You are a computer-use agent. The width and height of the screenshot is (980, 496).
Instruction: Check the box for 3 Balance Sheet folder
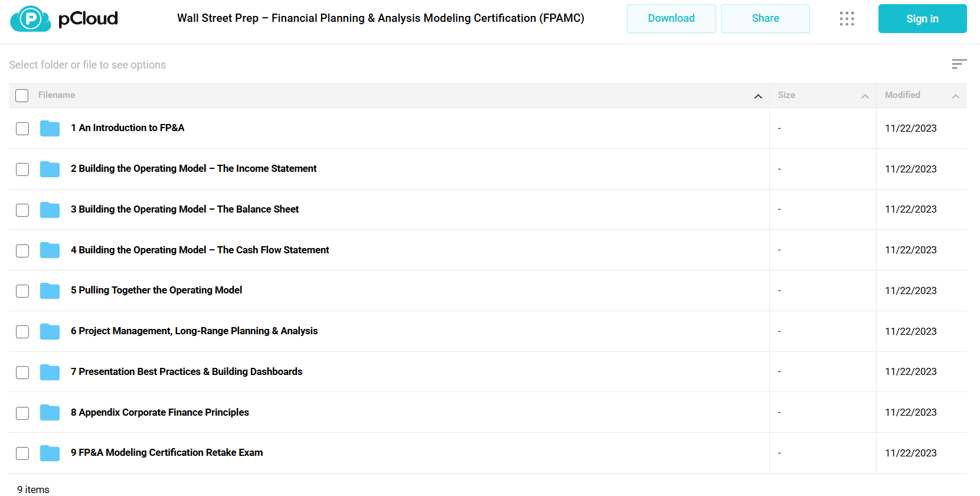22,210
